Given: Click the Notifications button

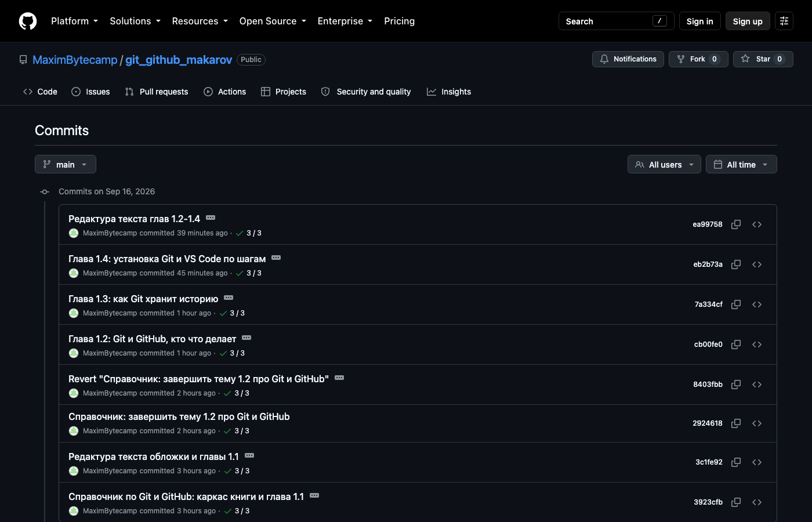Looking at the screenshot, I should point(628,59).
